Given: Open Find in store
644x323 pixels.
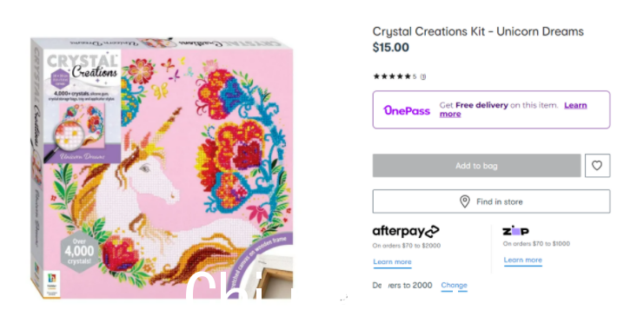Looking at the screenshot, I should pyautogui.click(x=491, y=201).
